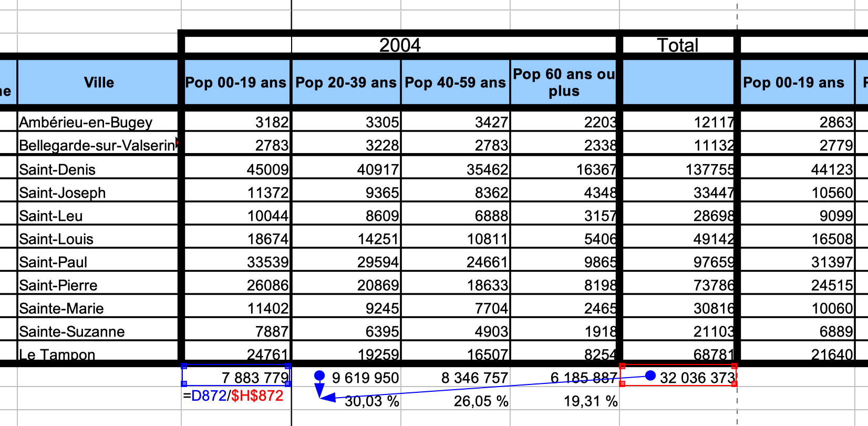Click bottom-right blue handle of the 7 883 779 cell

pos(287,384)
